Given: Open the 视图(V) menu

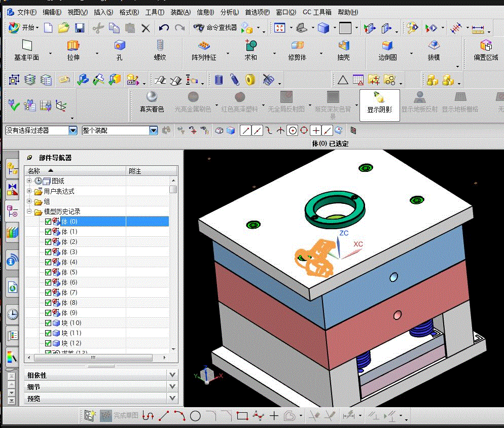Looking at the screenshot, I should (x=78, y=12).
